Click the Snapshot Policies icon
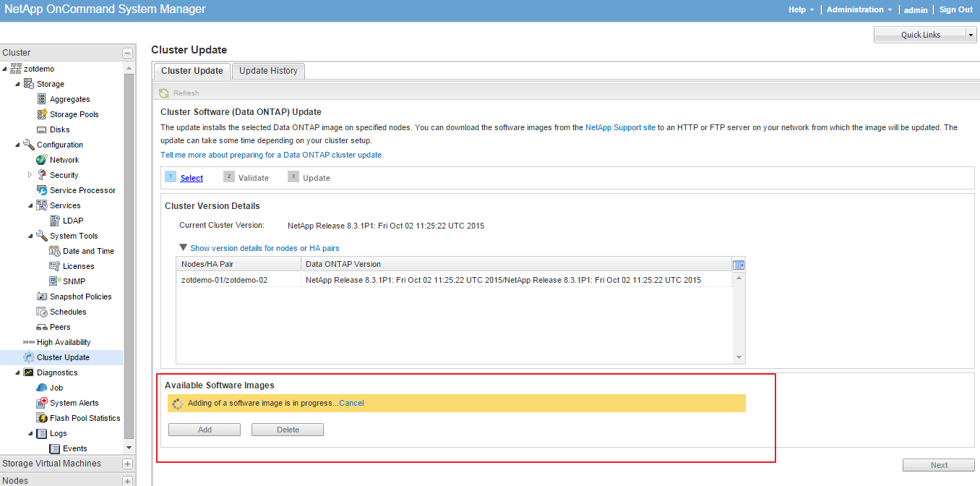Screen dimensions: 980x486 point(42,297)
